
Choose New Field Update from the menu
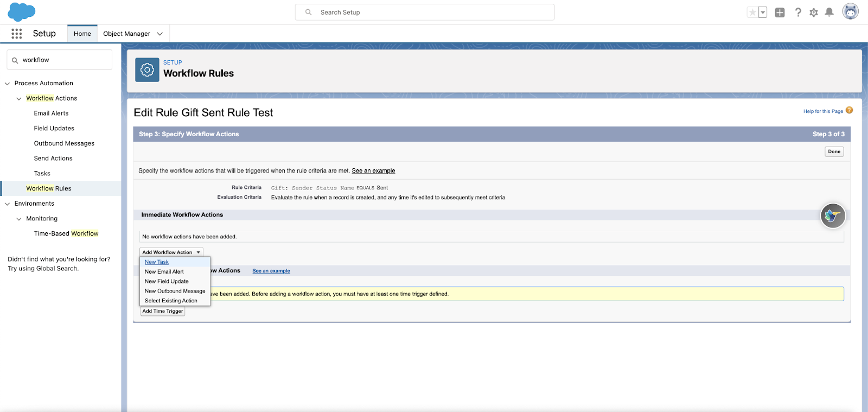tap(167, 282)
